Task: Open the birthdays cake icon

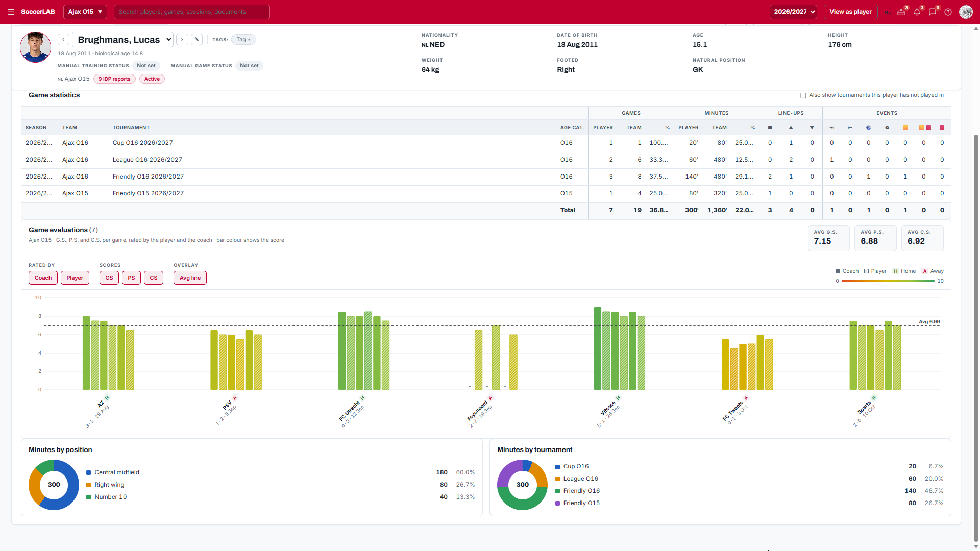Action: click(901, 12)
